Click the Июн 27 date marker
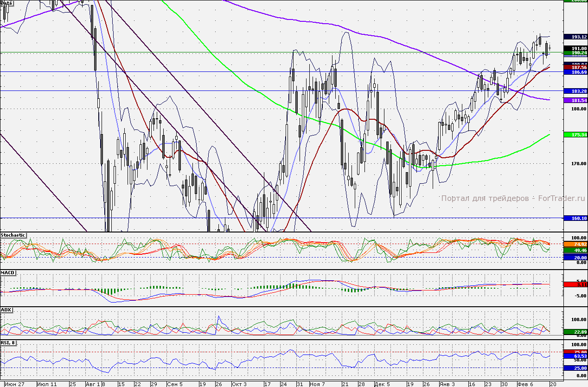This screenshot has height=387, width=588. (16, 384)
